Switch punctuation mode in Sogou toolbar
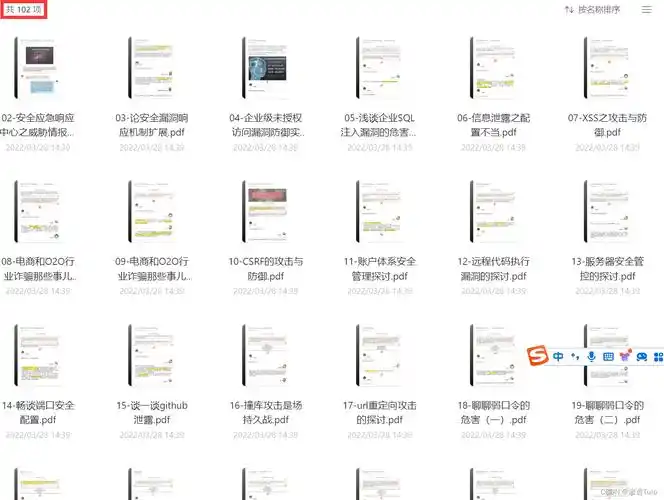Screen dimensions: 664x500 tap(575, 356)
